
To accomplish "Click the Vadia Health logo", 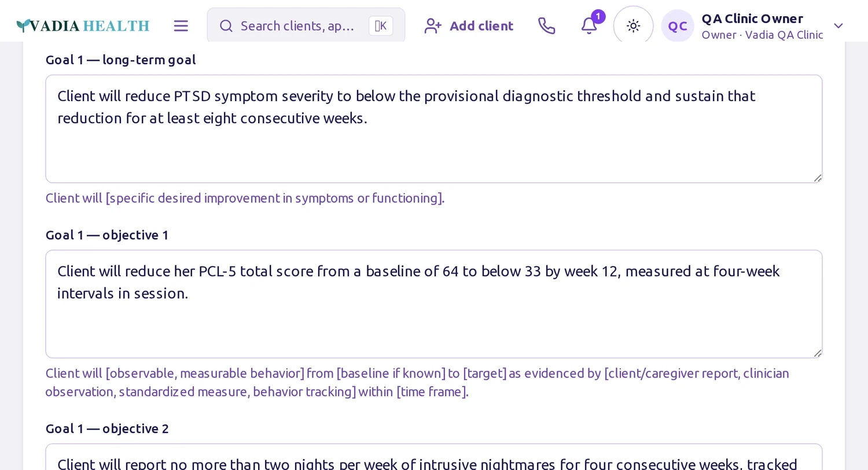I will point(83,26).
